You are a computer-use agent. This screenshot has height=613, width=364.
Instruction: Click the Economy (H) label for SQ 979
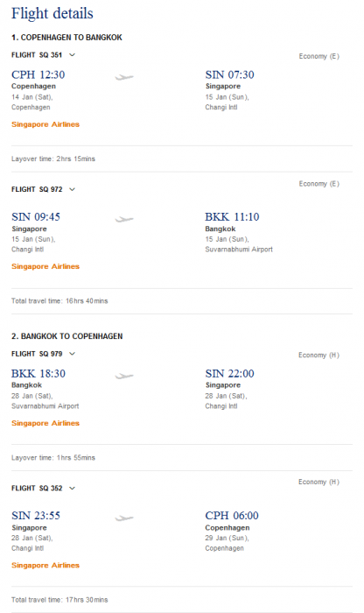(318, 355)
